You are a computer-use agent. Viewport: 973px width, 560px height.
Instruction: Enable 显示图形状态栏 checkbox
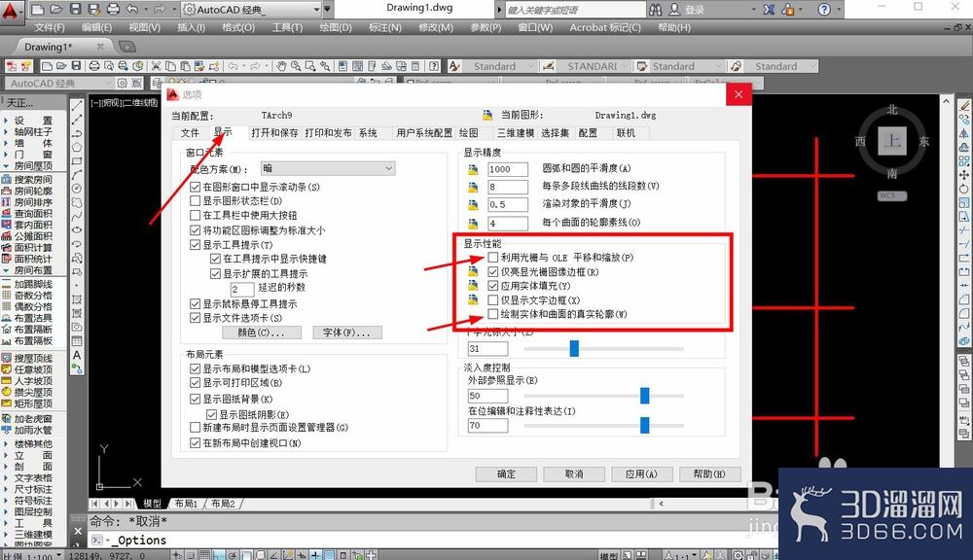(195, 201)
